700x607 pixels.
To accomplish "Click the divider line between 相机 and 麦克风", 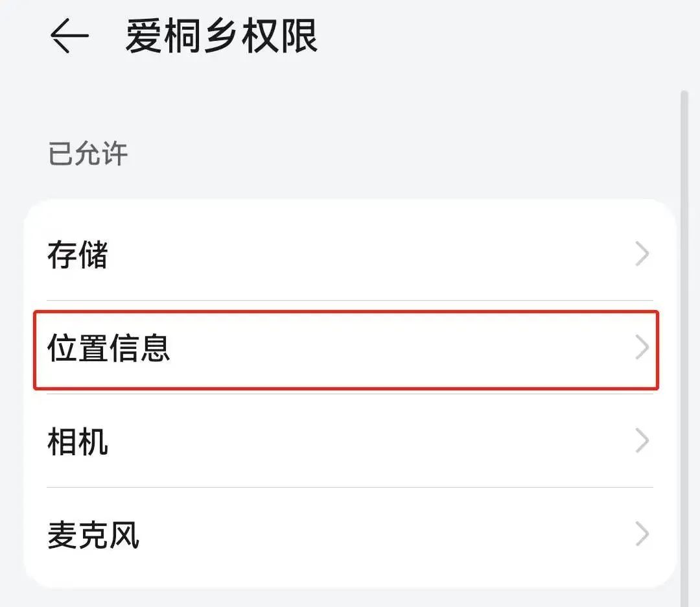I will click(350, 488).
